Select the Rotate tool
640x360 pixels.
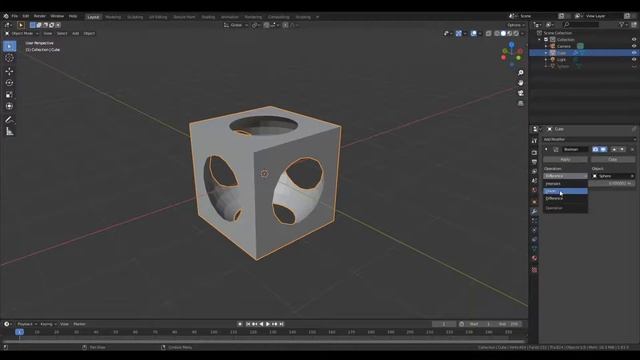pyautogui.click(x=9, y=83)
